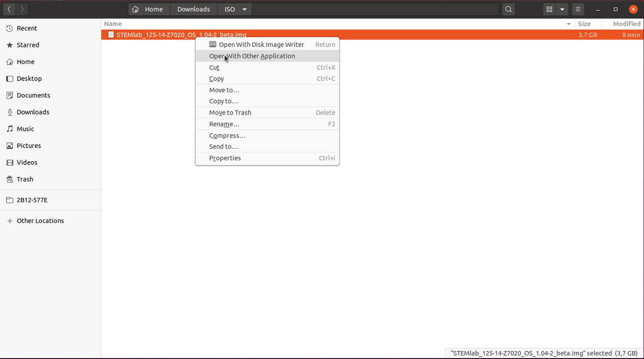
Task: Open Pictures in the sidebar
Action: pos(50,146)
